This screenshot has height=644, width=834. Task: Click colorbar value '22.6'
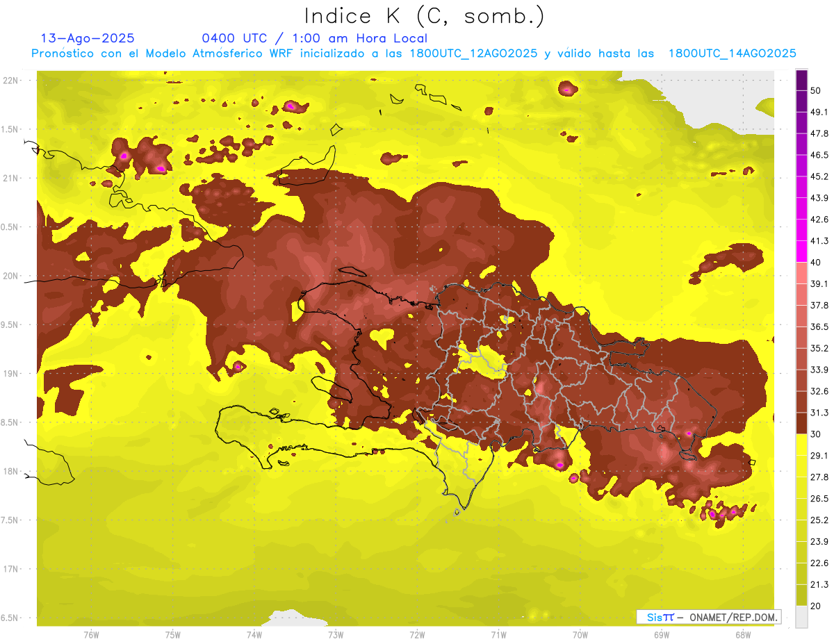[819, 563]
